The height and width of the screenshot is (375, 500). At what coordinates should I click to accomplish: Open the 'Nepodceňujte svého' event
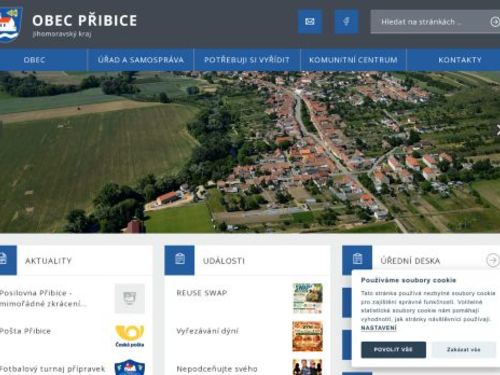[217, 369]
